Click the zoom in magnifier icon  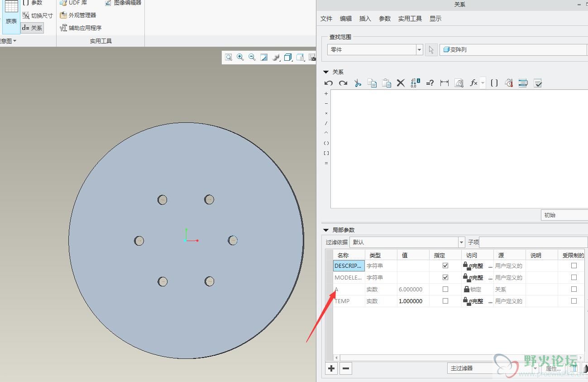click(240, 57)
